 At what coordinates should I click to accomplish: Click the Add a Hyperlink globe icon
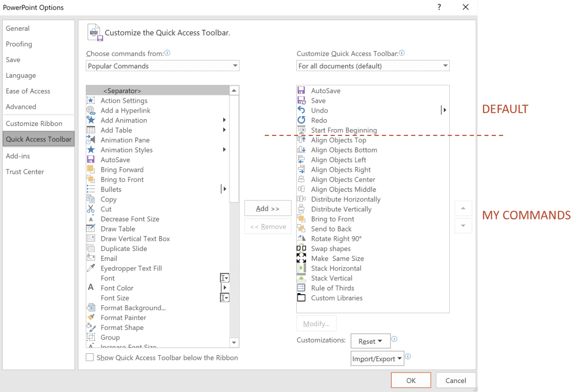pos(91,110)
